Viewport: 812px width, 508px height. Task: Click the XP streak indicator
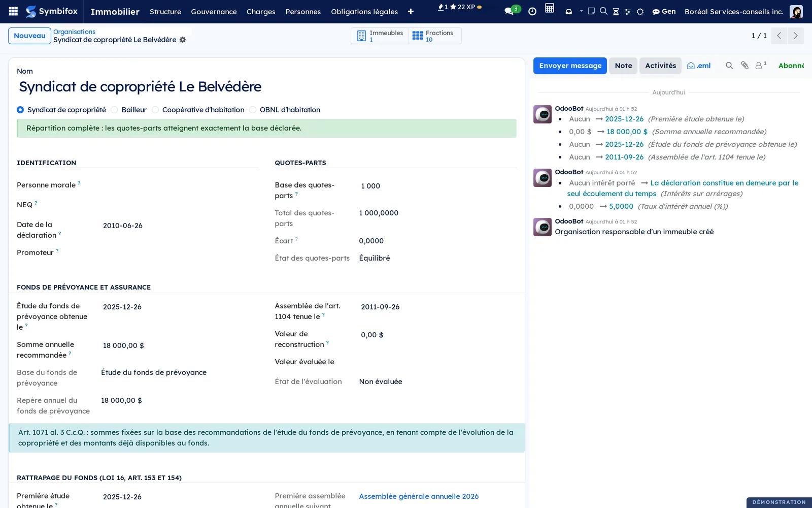[460, 7]
